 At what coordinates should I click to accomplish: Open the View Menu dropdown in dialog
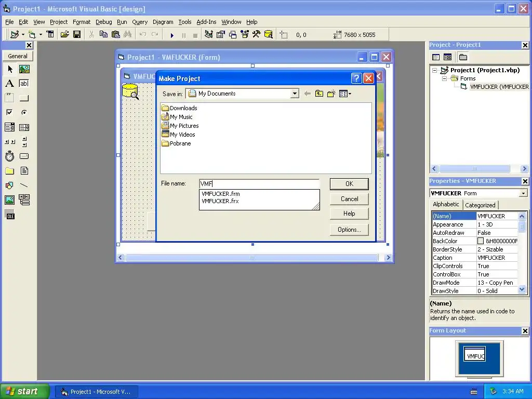coord(345,94)
